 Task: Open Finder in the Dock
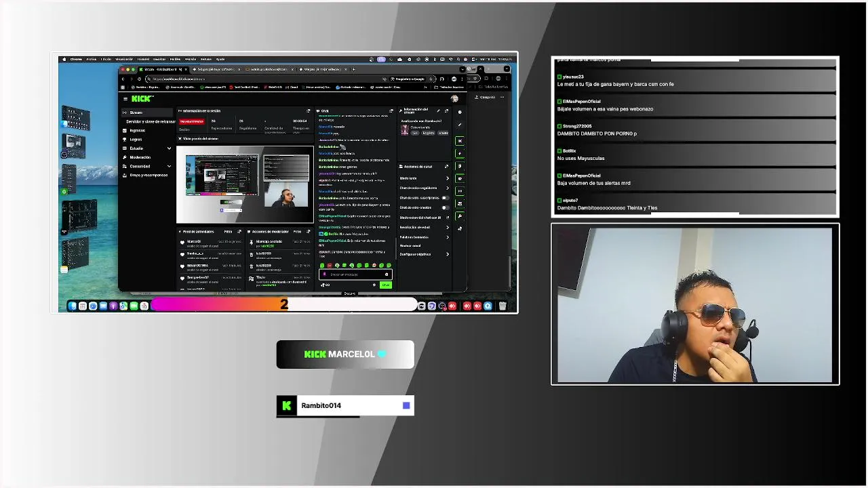pyautogui.click(x=73, y=306)
